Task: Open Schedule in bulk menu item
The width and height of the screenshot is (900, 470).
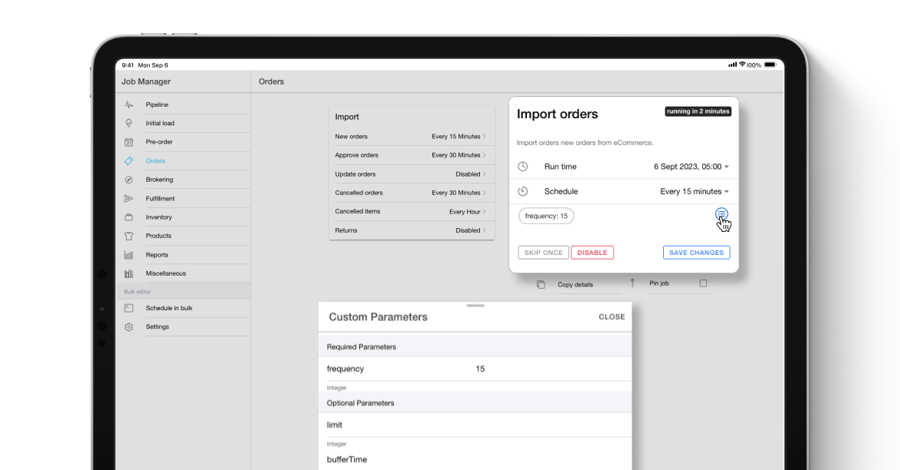Action: [x=168, y=308]
